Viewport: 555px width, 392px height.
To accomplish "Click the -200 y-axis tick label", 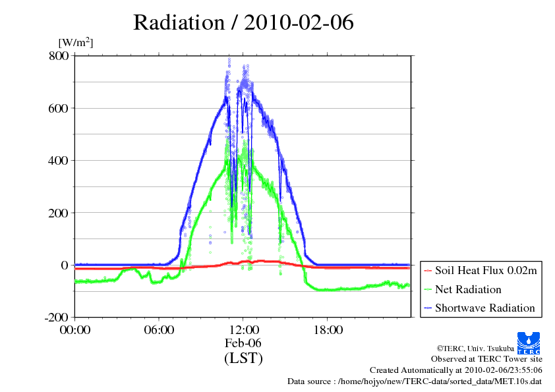I will (x=57, y=318).
